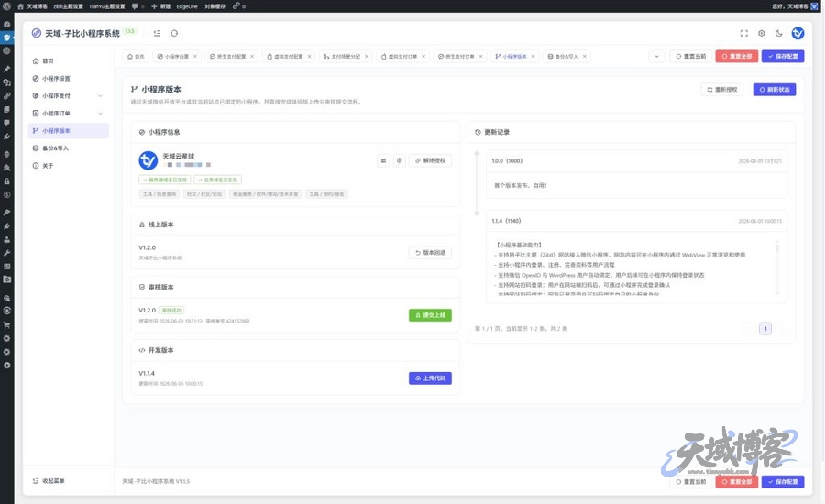Close the 原生支付订单 tab
The width and height of the screenshot is (825, 504).
[x=480, y=56]
